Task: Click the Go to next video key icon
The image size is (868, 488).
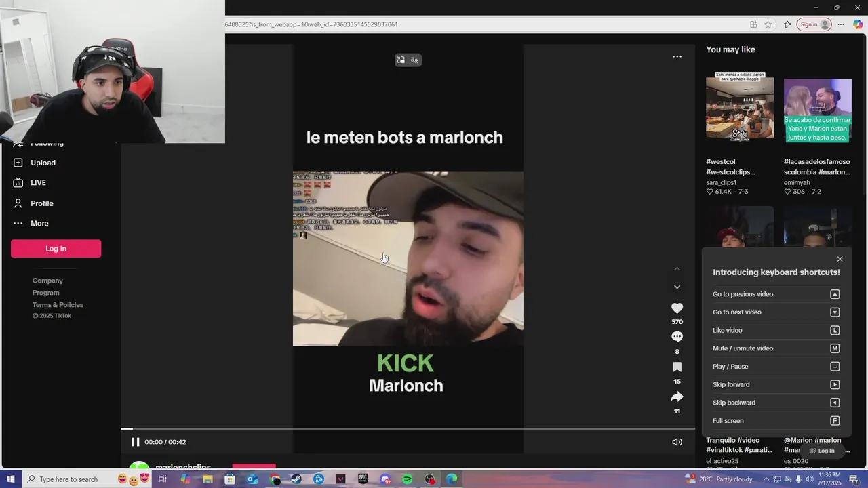Action: click(x=835, y=312)
